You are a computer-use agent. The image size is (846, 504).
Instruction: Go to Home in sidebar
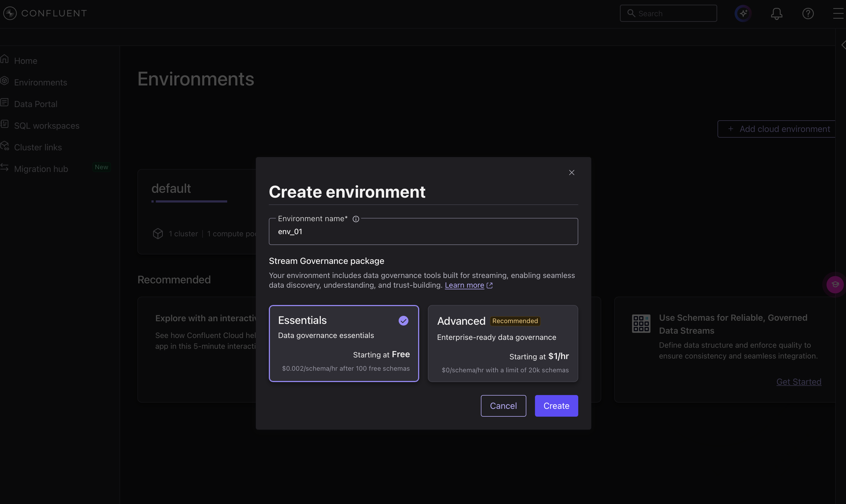(25, 61)
